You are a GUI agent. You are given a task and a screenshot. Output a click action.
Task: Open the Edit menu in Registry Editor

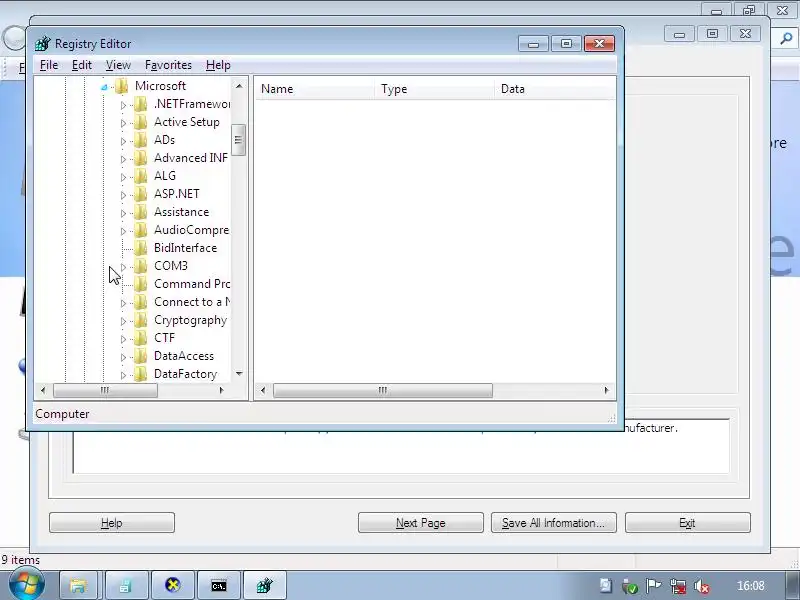pos(82,65)
